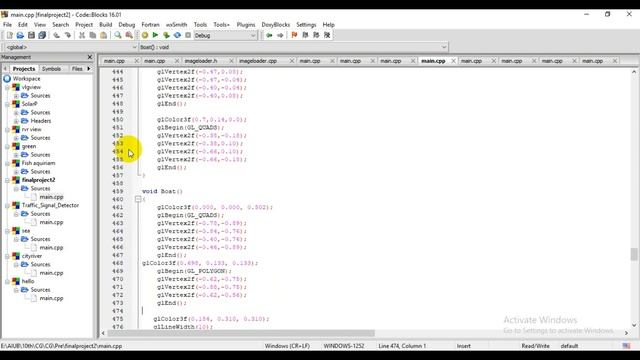Switch to the Symbols management tab
The image size is (640, 360).
click(x=51, y=69)
